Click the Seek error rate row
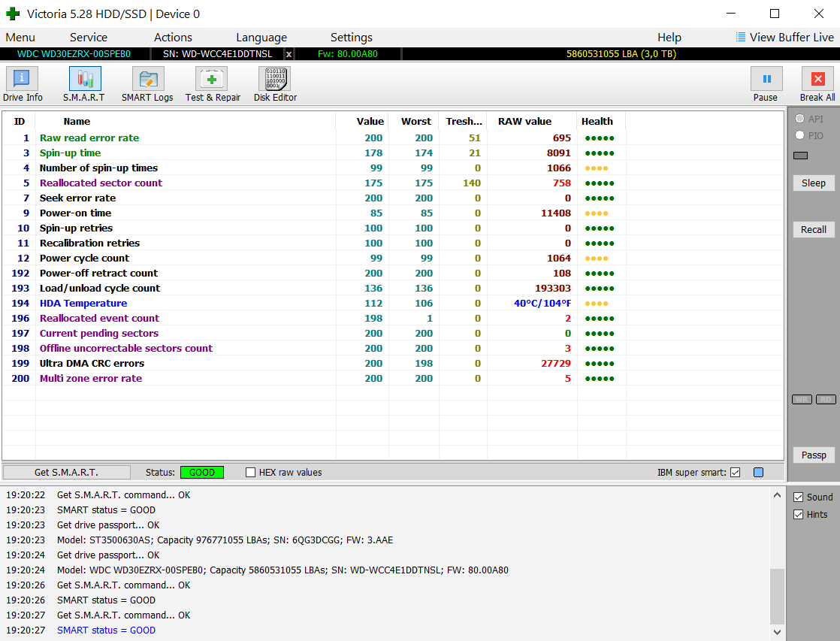The image size is (840, 641). [393, 198]
